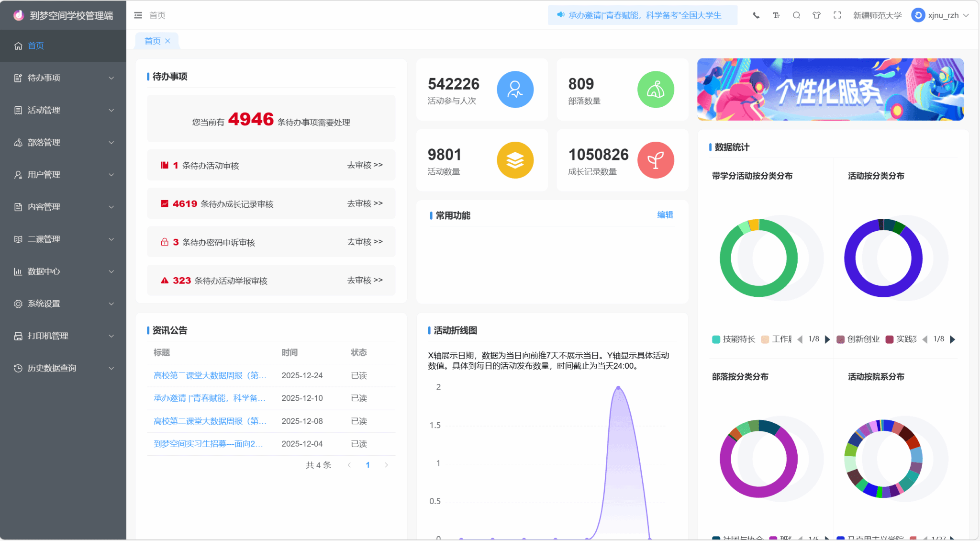Screen dimensions: 980x541
Task: Click the phone icon in header
Action: tap(756, 15)
